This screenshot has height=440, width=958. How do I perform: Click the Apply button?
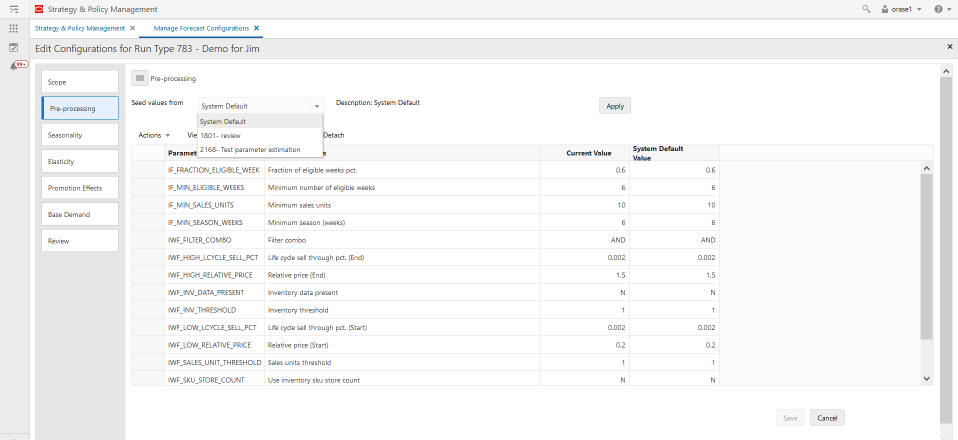pos(615,105)
